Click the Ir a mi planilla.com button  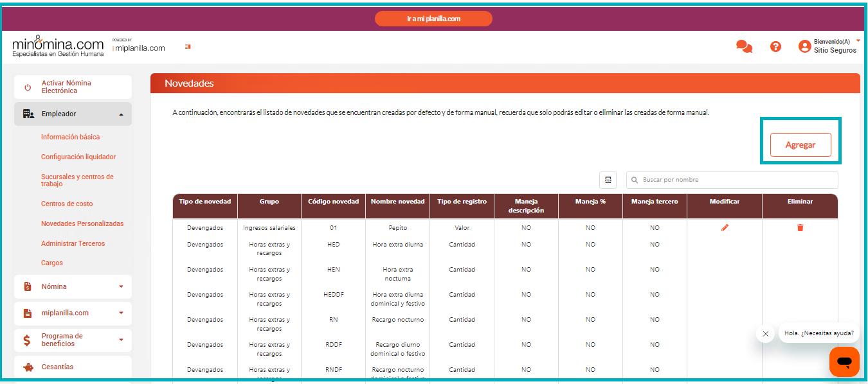coord(433,19)
